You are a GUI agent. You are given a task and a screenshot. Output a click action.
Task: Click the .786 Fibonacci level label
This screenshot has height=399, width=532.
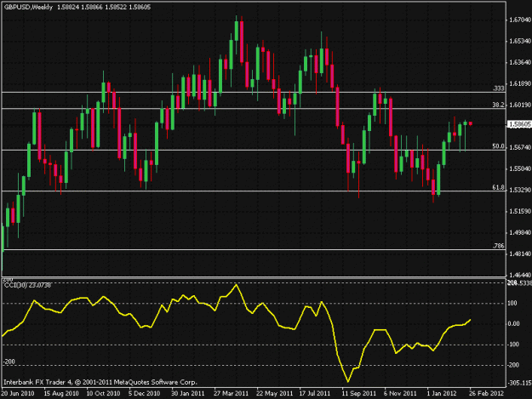point(499,246)
